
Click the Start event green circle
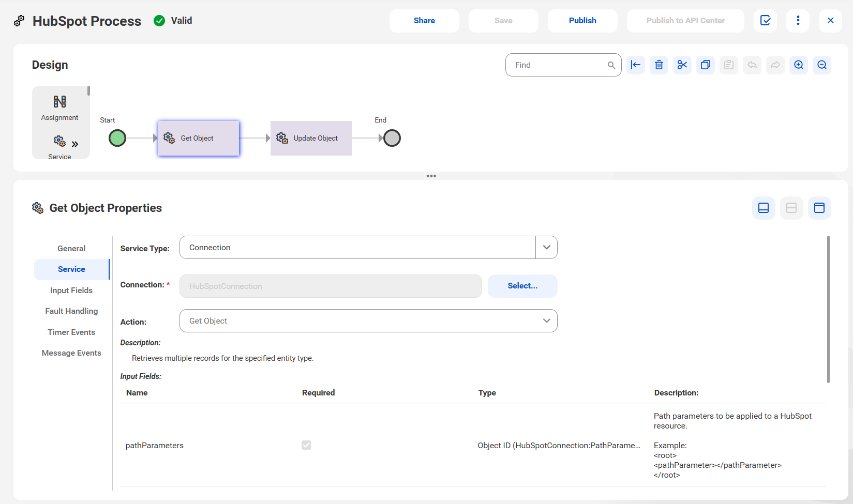(117, 138)
